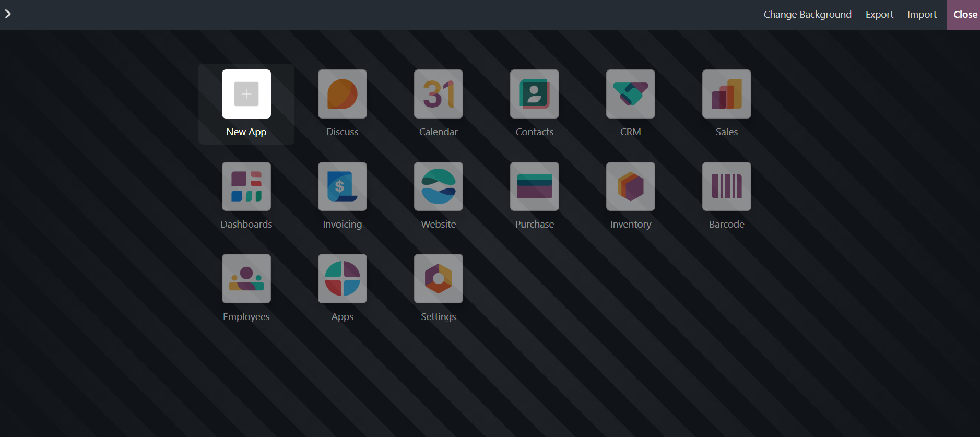Screen dimensions: 980x437
Task: Open the Inventory app
Action: 630,187
